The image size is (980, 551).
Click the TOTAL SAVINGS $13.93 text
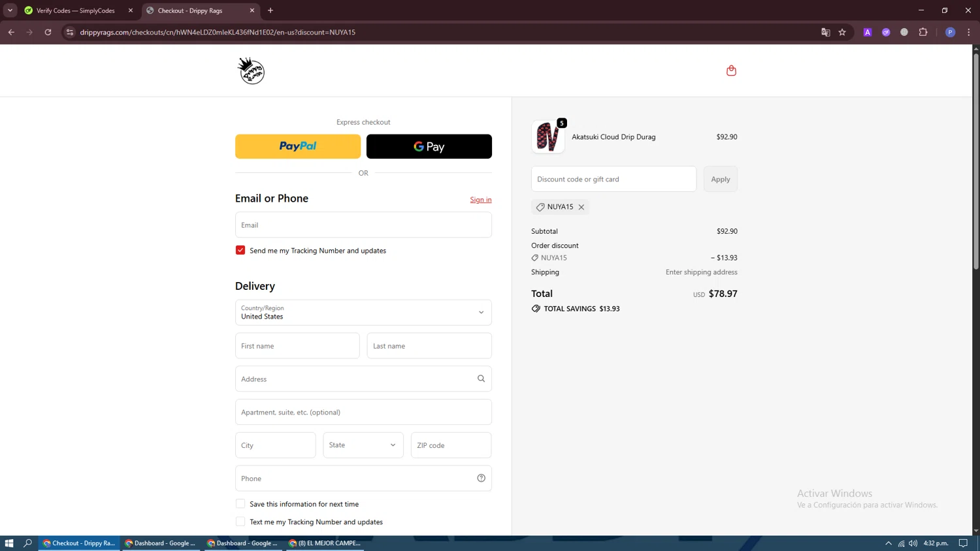pyautogui.click(x=581, y=309)
